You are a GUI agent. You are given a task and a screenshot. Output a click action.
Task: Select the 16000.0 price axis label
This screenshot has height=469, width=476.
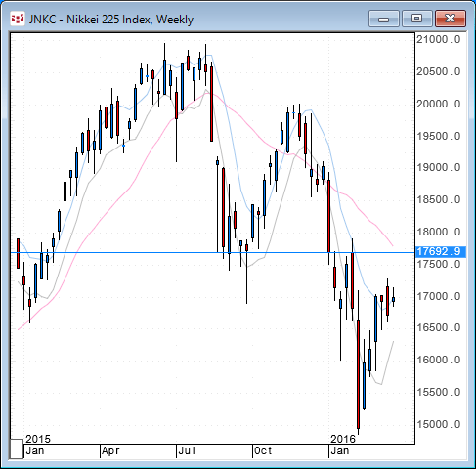click(x=439, y=360)
